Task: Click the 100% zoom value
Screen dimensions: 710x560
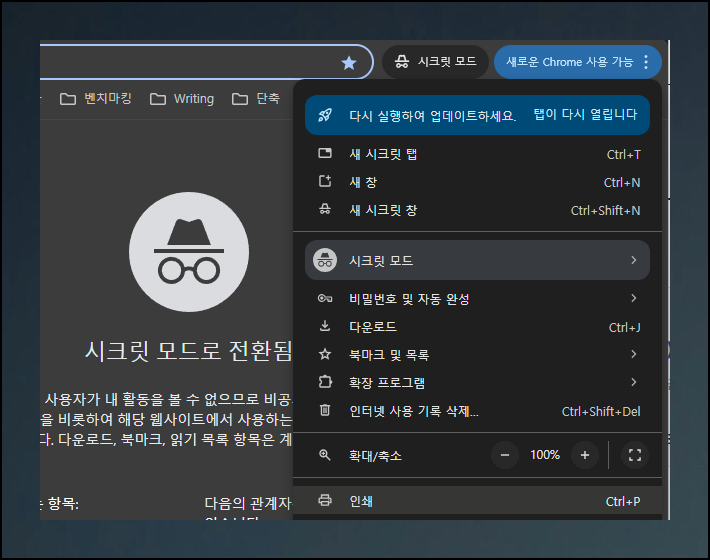Action: pos(545,455)
